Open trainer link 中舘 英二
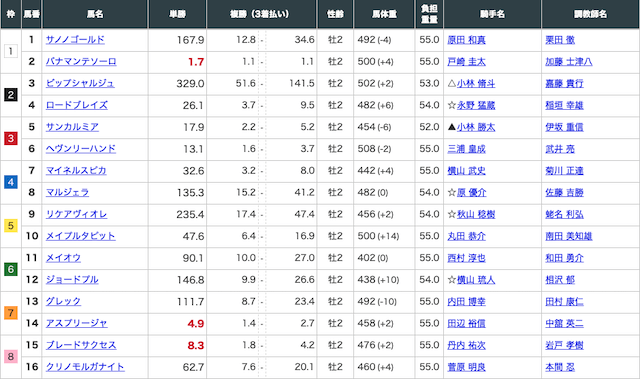This screenshot has width=640, height=379. click(564, 323)
